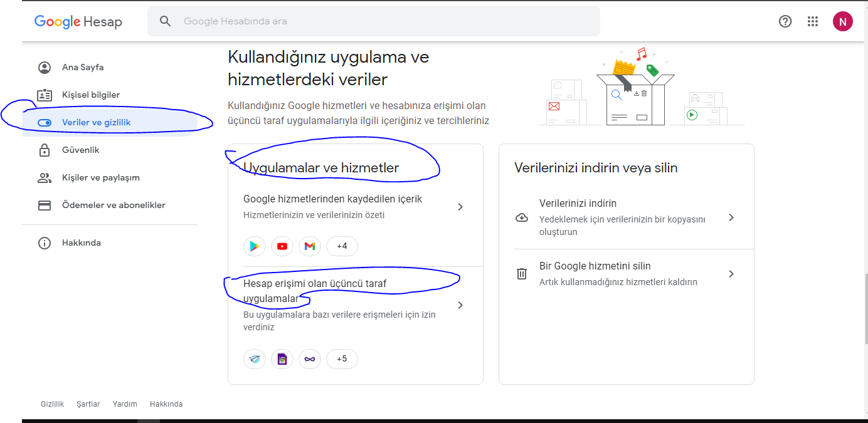Screen dimensions: 868x423
Task: Click the Güvenlik padlock icon
Action: click(45, 150)
